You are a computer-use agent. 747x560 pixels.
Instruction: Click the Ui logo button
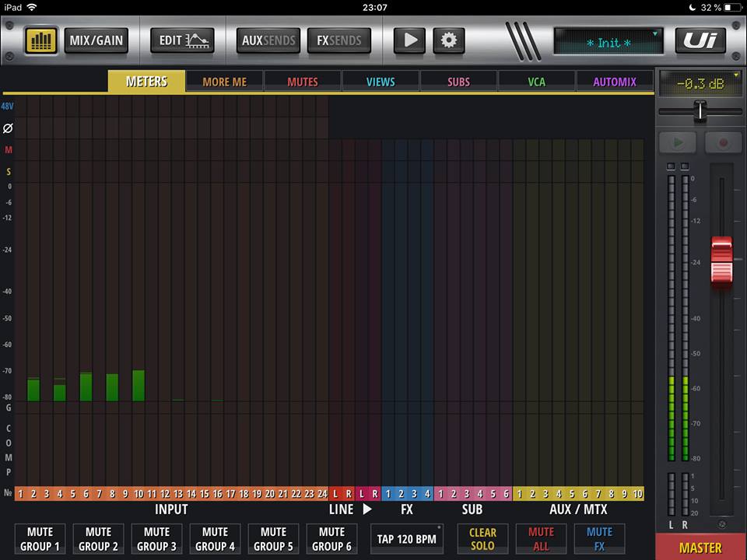[700, 40]
